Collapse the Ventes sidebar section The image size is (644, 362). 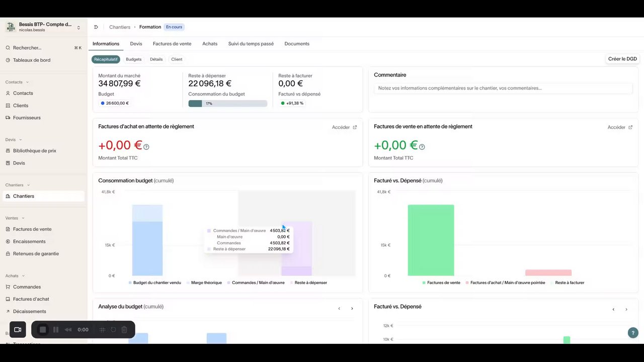point(23,218)
